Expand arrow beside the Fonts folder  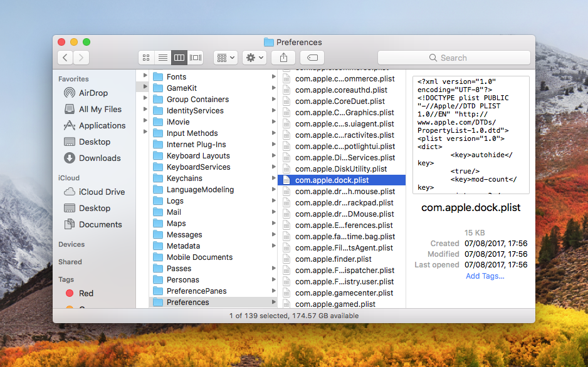click(x=274, y=76)
